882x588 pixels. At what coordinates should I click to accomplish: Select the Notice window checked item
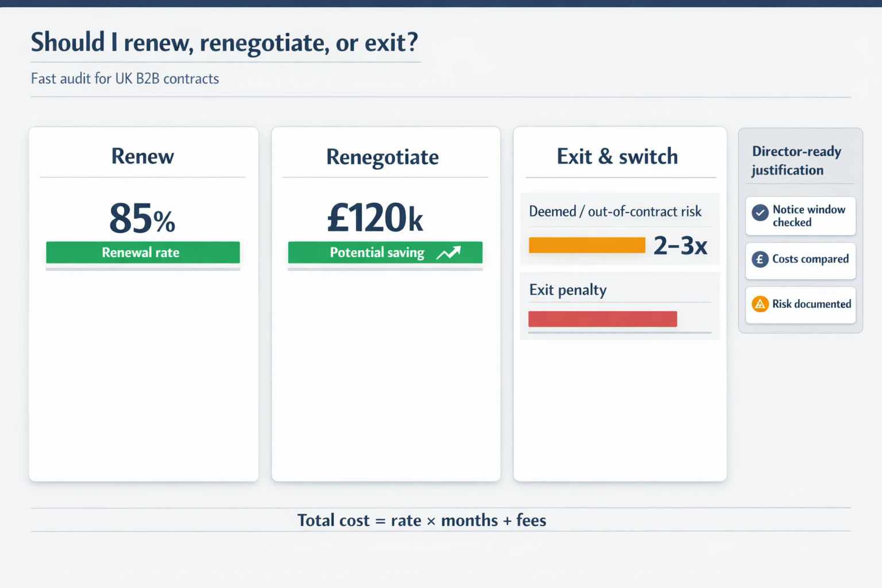coord(800,216)
